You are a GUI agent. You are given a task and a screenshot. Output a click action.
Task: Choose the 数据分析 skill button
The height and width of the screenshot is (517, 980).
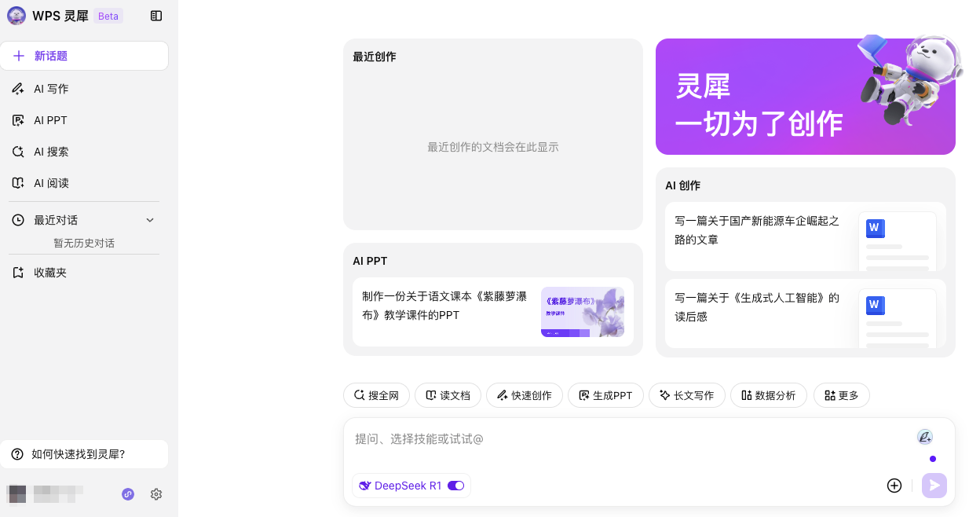(x=768, y=395)
